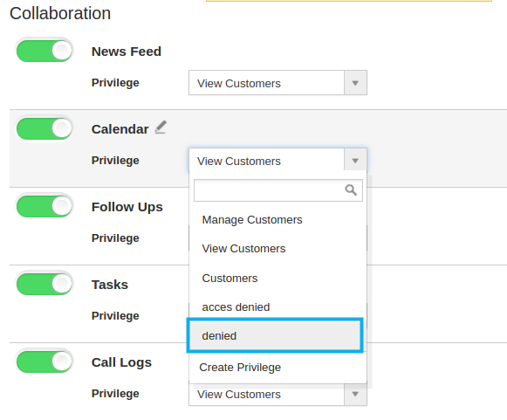Choose the highlighted denied option
The width and height of the screenshot is (507, 420).
[x=275, y=335]
